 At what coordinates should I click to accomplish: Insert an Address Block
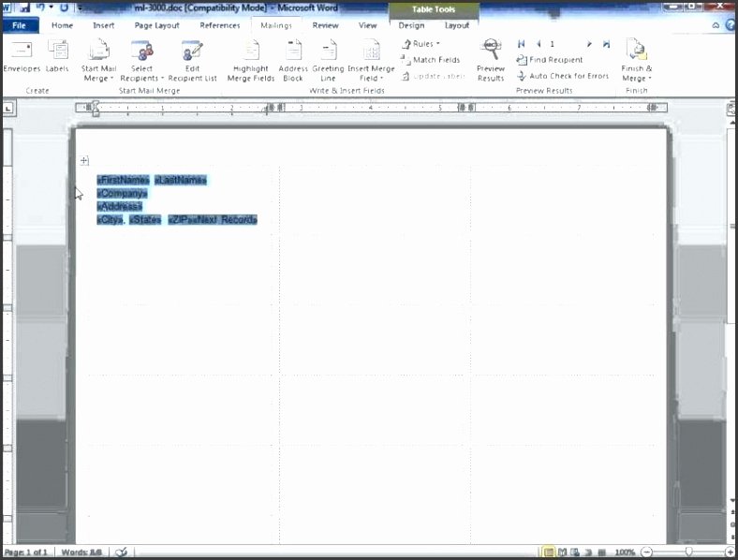(293, 61)
